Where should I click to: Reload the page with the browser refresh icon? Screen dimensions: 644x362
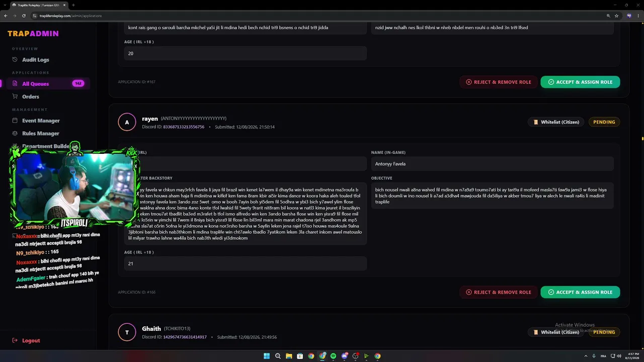(x=24, y=16)
